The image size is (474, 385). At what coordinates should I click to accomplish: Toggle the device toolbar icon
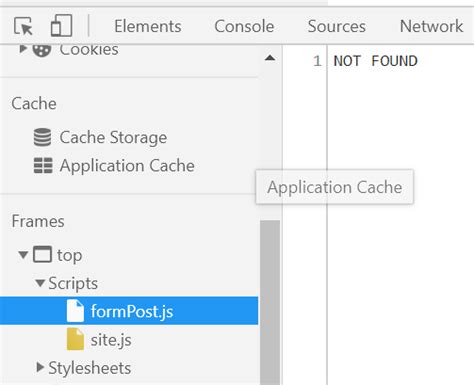[61, 25]
